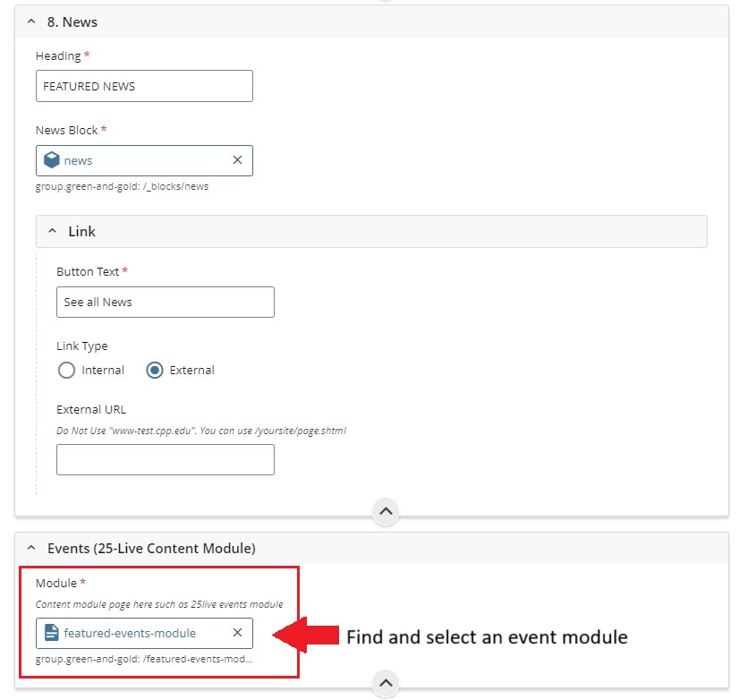Screen dimensions: 739x700
Task: Open the featured-events-module page chooser
Action: [x=134, y=633]
